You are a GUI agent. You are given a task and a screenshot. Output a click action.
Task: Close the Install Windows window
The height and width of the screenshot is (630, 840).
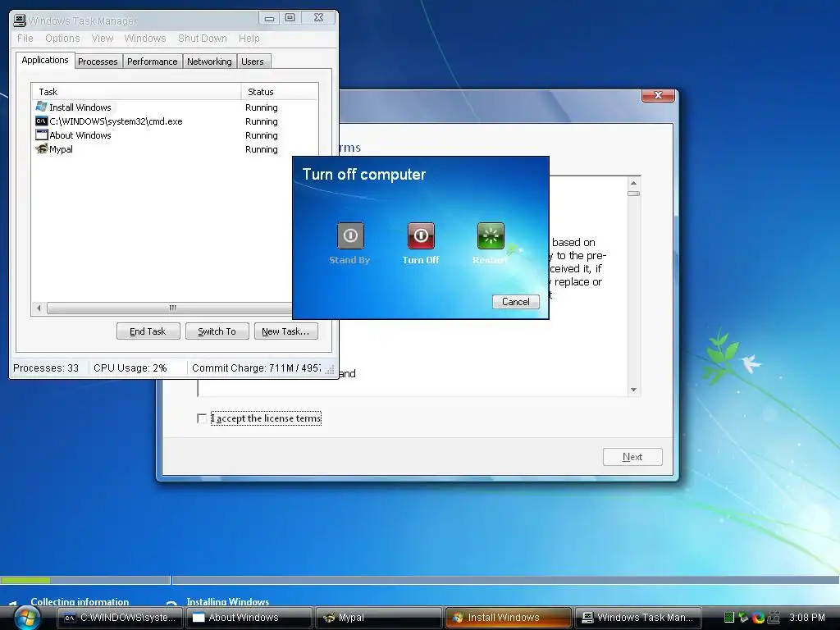[659, 95]
